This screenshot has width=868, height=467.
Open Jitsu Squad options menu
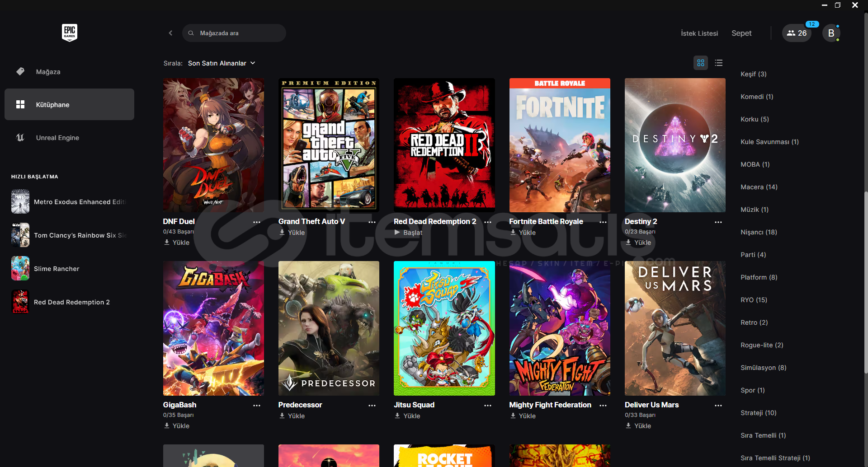(488, 406)
